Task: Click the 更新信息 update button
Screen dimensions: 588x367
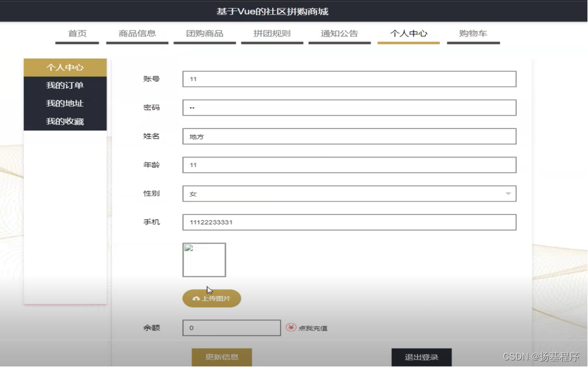Action: (222, 357)
